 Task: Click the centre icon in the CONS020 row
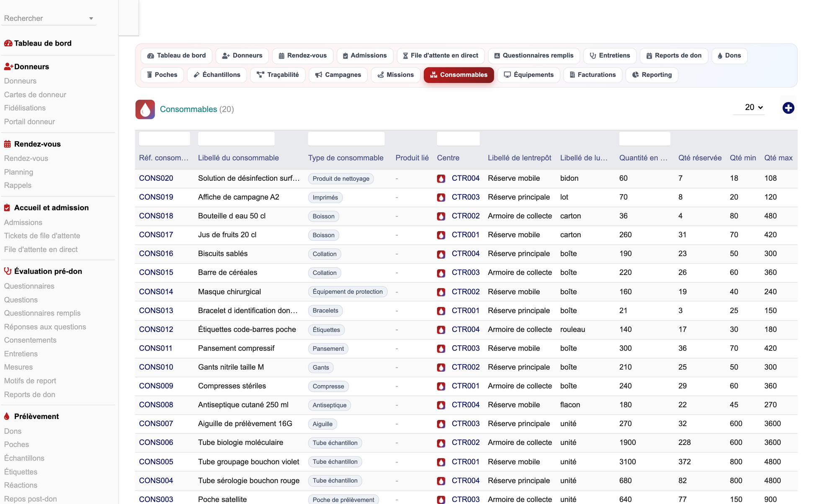click(x=441, y=179)
